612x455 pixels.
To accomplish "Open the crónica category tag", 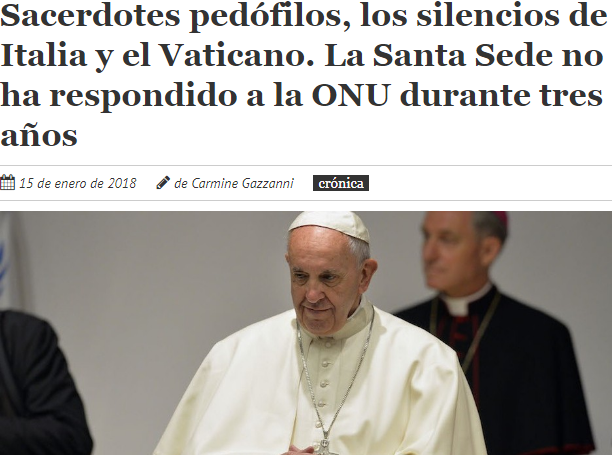I will pyautogui.click(x=341, y=183).
